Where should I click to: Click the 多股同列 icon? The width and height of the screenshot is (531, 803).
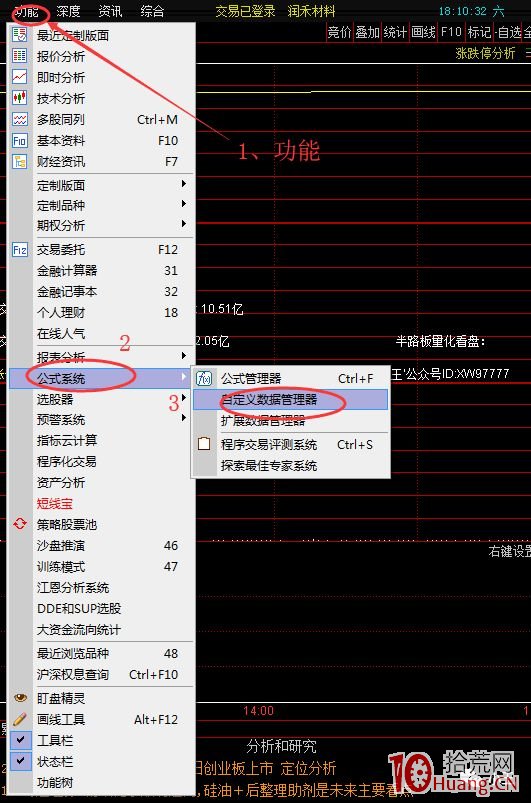(x=19, y=119)
